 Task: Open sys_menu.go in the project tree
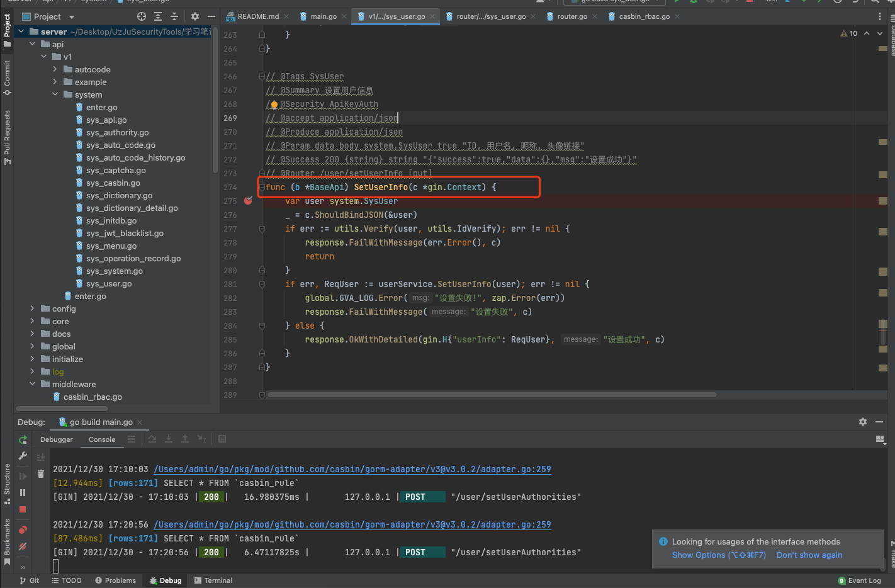click(x=111, y=246)
